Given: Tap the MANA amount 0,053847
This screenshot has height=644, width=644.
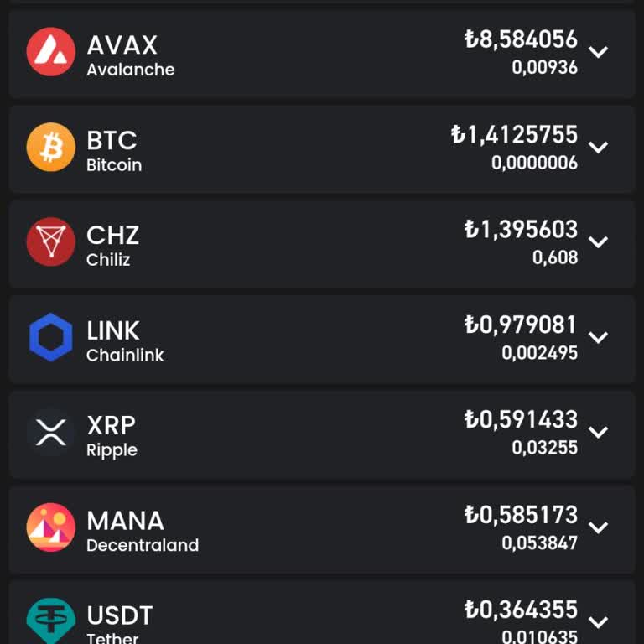Looking at the screenshot, I should (x=539, y=543).
